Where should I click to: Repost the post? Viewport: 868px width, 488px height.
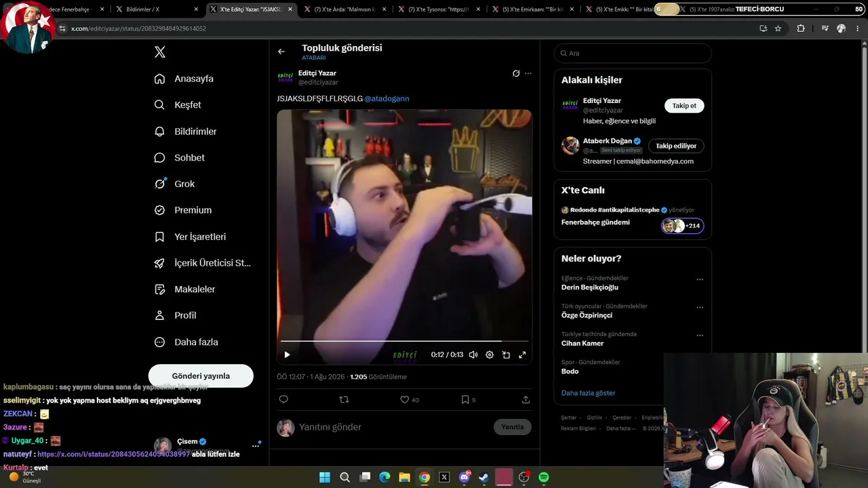coord(344,400)
